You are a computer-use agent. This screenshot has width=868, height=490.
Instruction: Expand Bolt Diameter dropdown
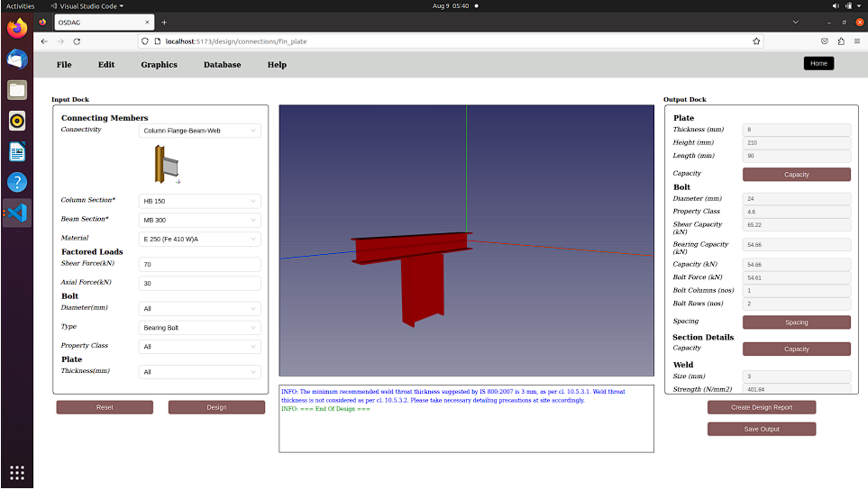[199, 309]
